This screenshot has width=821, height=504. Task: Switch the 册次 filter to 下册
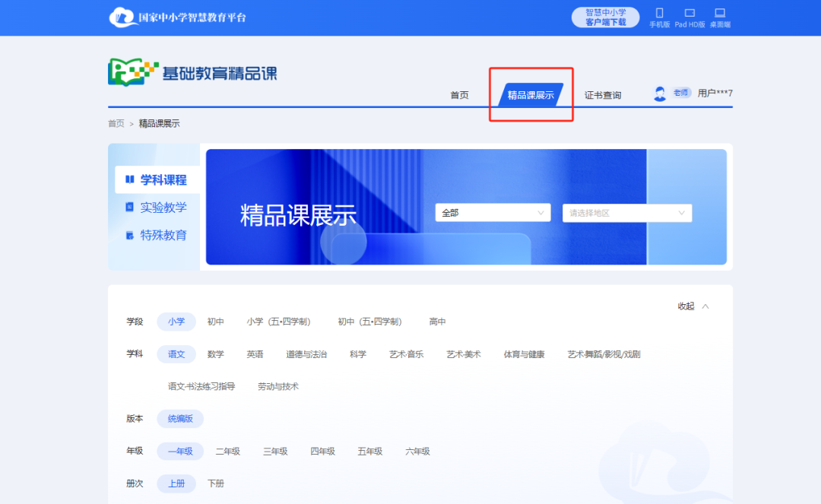click(x=215, y=483)
